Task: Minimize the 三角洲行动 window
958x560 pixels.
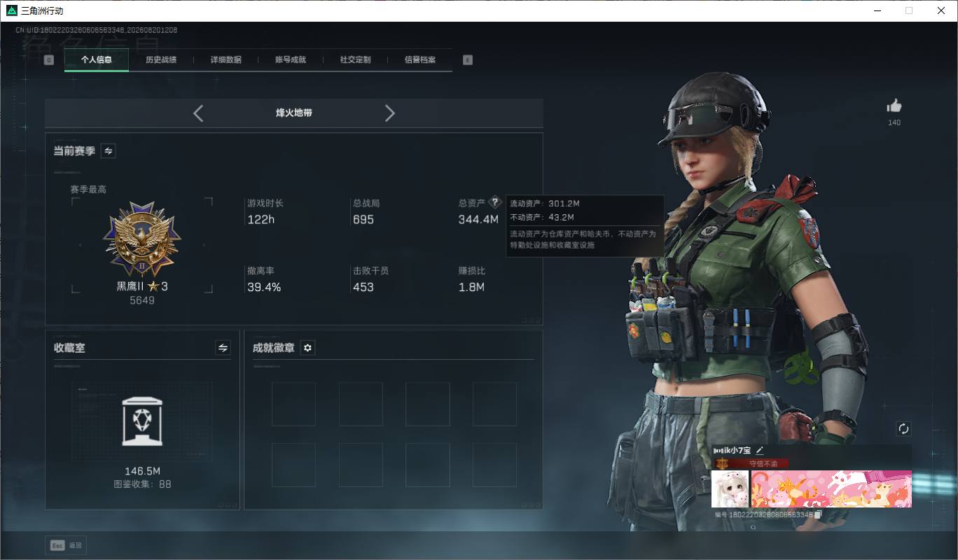Action: coord(877,10)
